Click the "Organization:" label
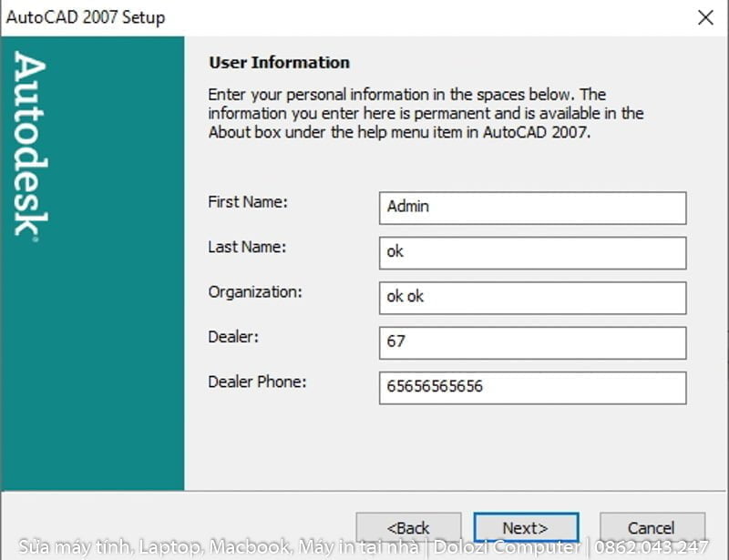Screen dimensions: 729x560 pyautogui.click(x=255, y=292)
